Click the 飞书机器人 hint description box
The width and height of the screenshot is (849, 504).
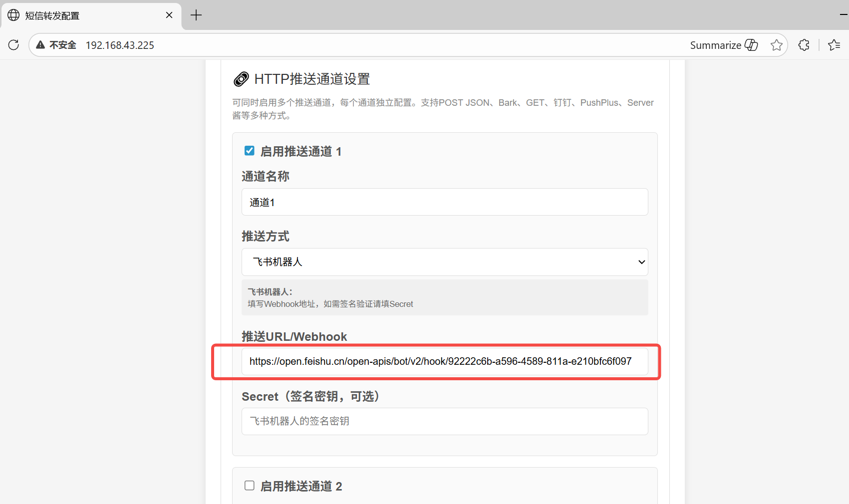pyautogui.click(x=444, y=297)
